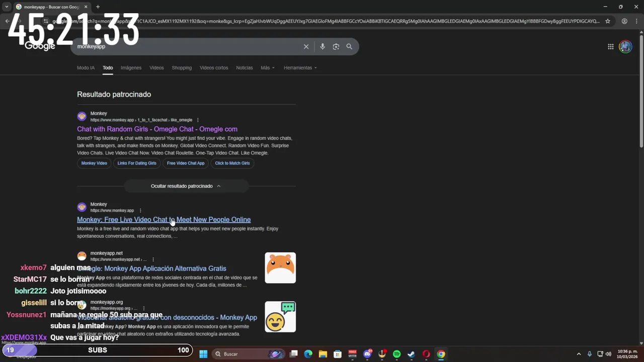Click the Resultado patrocinado heading
The height and width of the screenshot is (362, 644).
click(x=114, y=95)
